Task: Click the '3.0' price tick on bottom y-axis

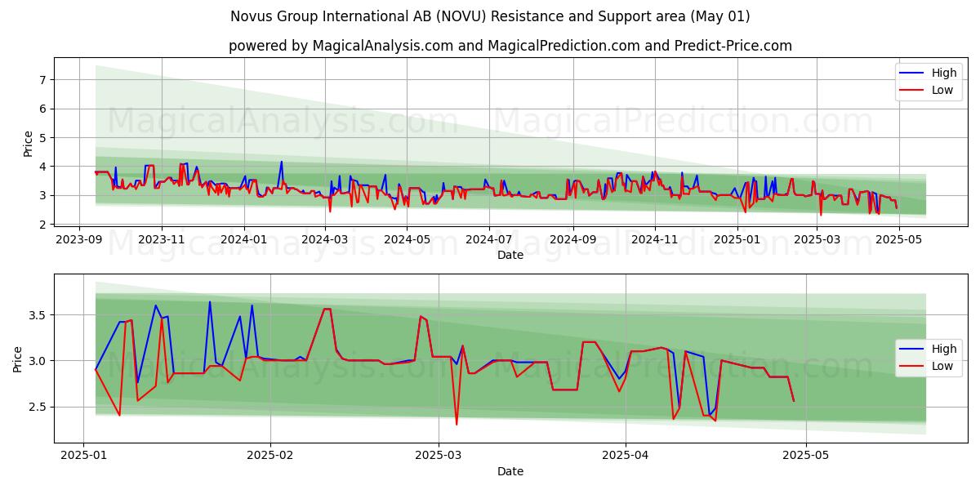Action: 38,361
